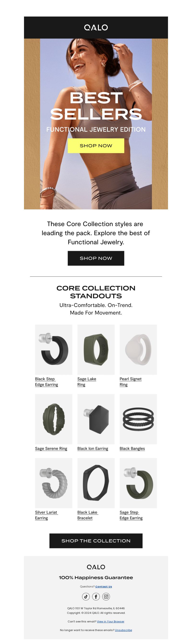Open the Black Ion Earring link

coord(93,448)
